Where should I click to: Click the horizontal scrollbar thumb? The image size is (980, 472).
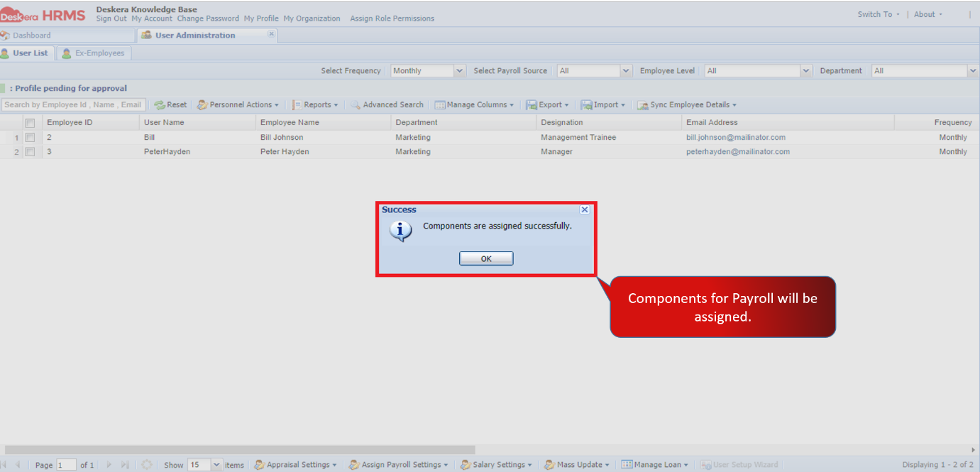[240, 450]
